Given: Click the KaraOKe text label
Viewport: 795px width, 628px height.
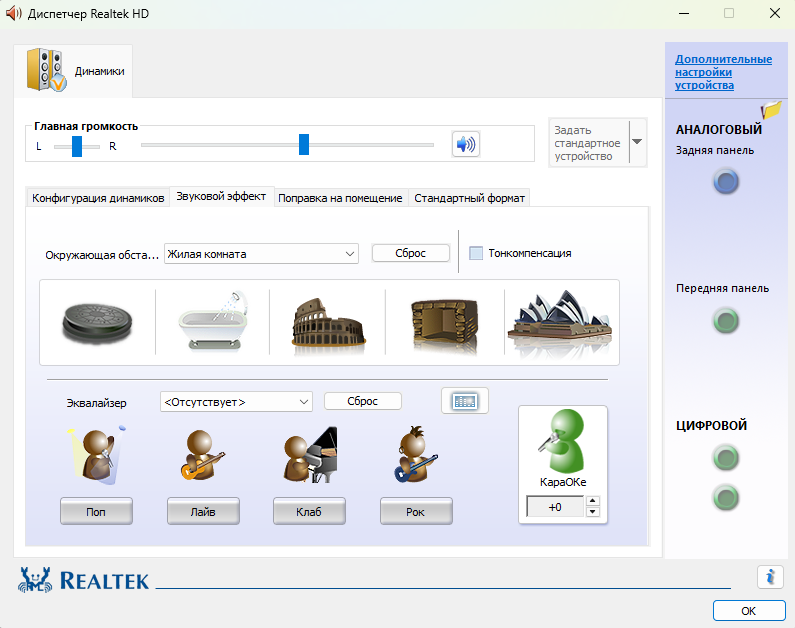Looking at the screenshot, I should 563,482.
